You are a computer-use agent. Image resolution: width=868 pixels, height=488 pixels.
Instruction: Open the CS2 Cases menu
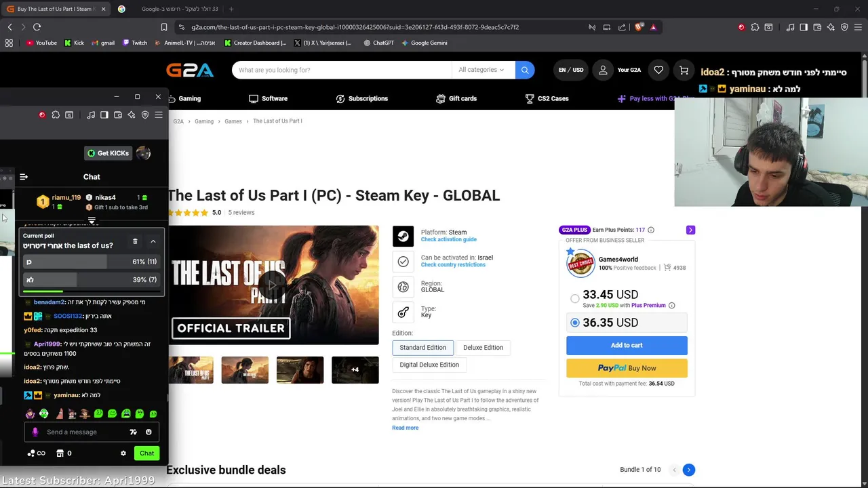[547, 98]
